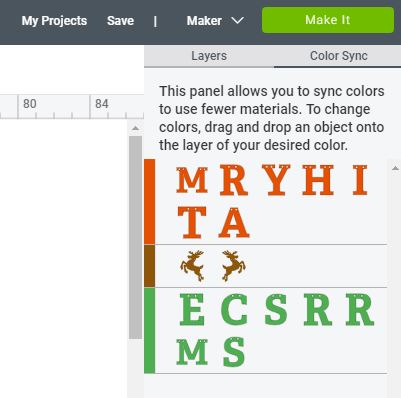The height and width of the screenshot is (398, 401).
Task: Select the green letter E object
Action: (192, 309)
